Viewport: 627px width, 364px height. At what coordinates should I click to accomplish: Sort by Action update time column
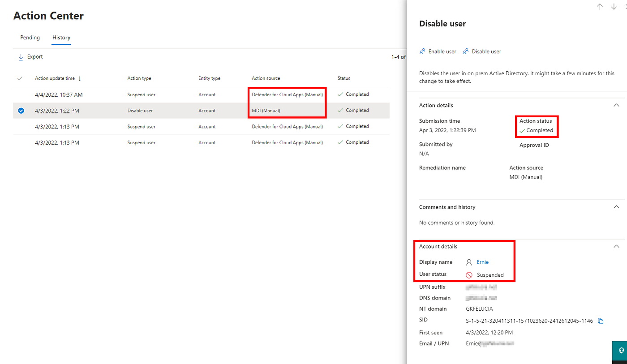coord(58,78)
